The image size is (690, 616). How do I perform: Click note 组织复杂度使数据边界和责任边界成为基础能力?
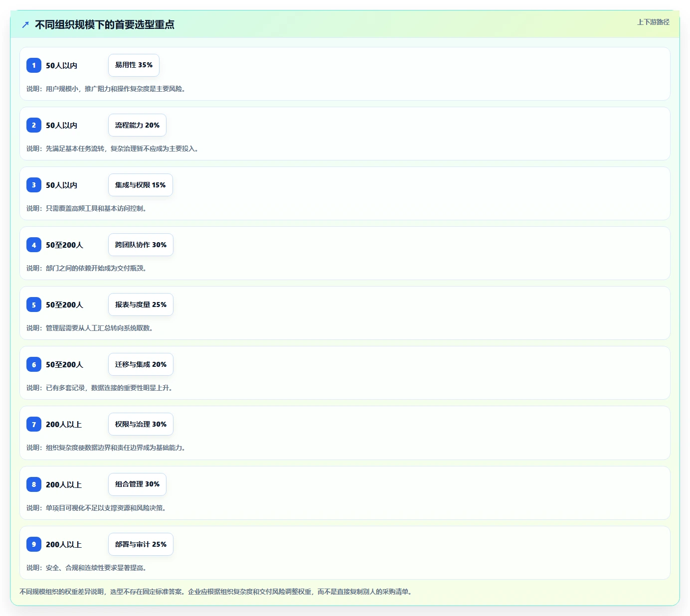tap(106, 448)
